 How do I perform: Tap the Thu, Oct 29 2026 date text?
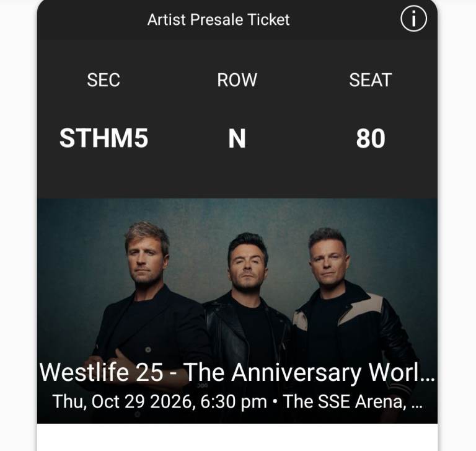click(122, 401)
